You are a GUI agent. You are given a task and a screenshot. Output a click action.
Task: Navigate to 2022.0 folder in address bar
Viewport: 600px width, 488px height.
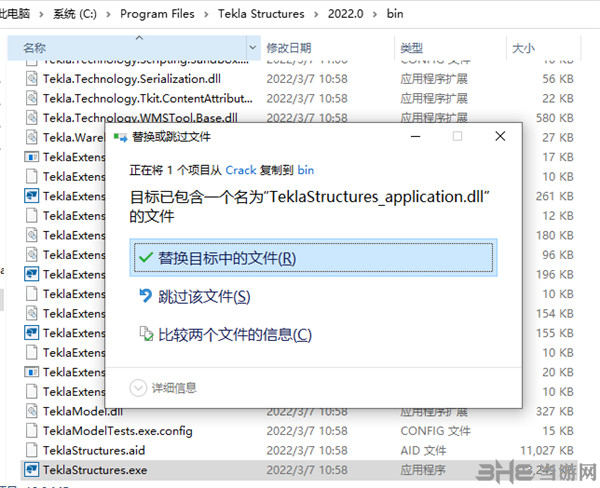pyautogui.click(x=346, y=14)
